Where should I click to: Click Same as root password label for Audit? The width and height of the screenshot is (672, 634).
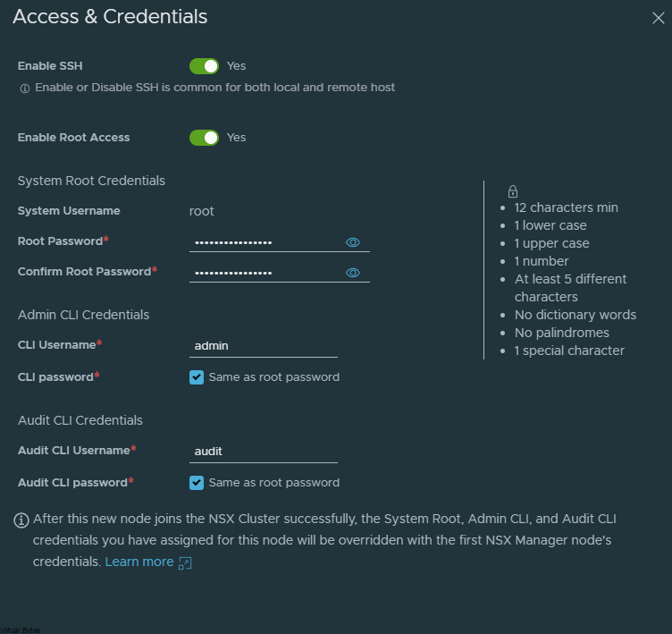pos(273,483)
